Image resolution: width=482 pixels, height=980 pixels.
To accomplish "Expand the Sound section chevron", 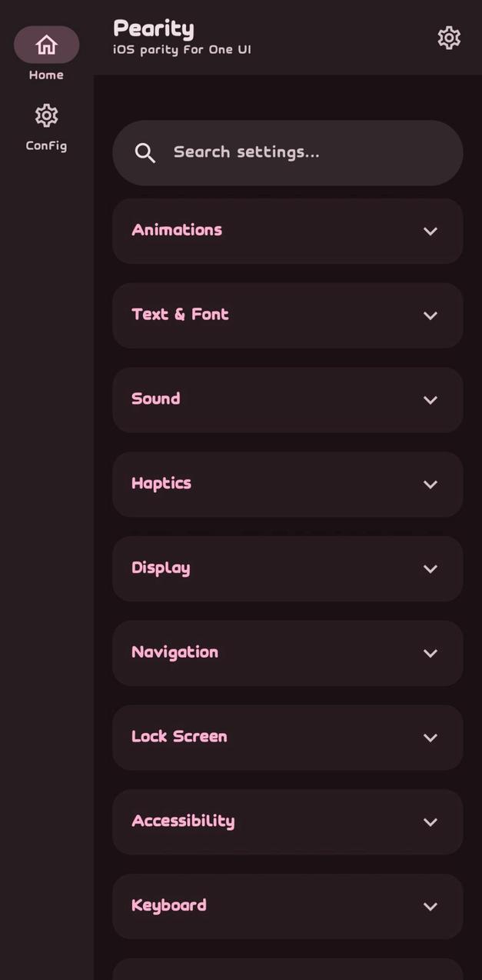I will coord(430,400).
